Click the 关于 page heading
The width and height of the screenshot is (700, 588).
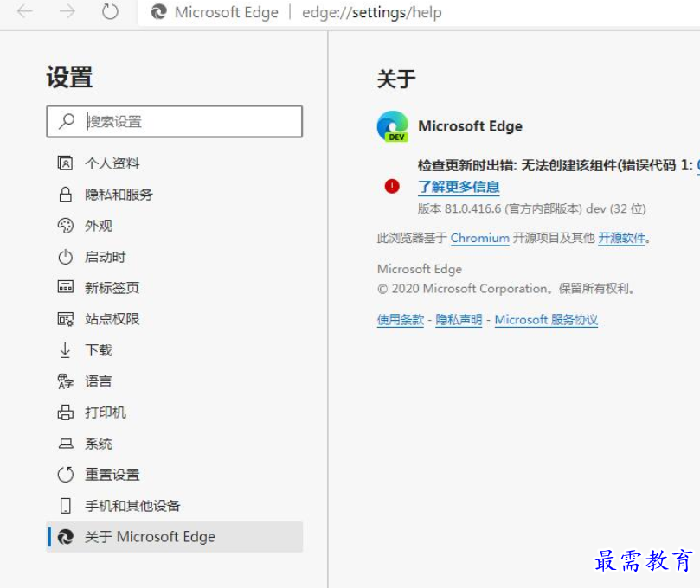click(x=396, y=79)
